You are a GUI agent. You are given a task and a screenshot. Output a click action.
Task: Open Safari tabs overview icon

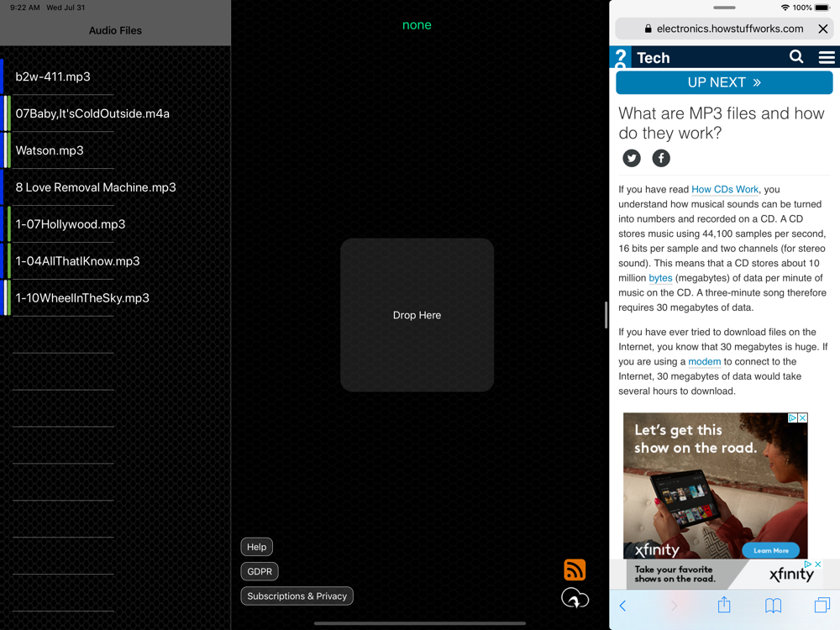[x=822, y=605]
